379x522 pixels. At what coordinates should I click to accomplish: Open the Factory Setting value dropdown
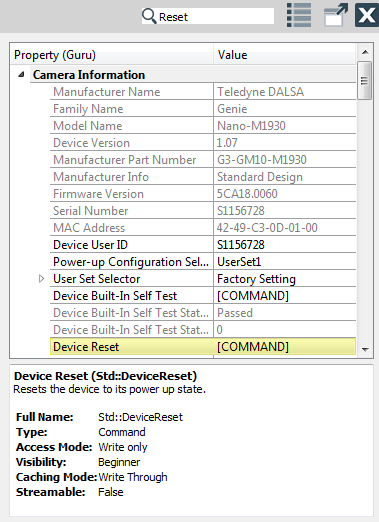point(285,279)
